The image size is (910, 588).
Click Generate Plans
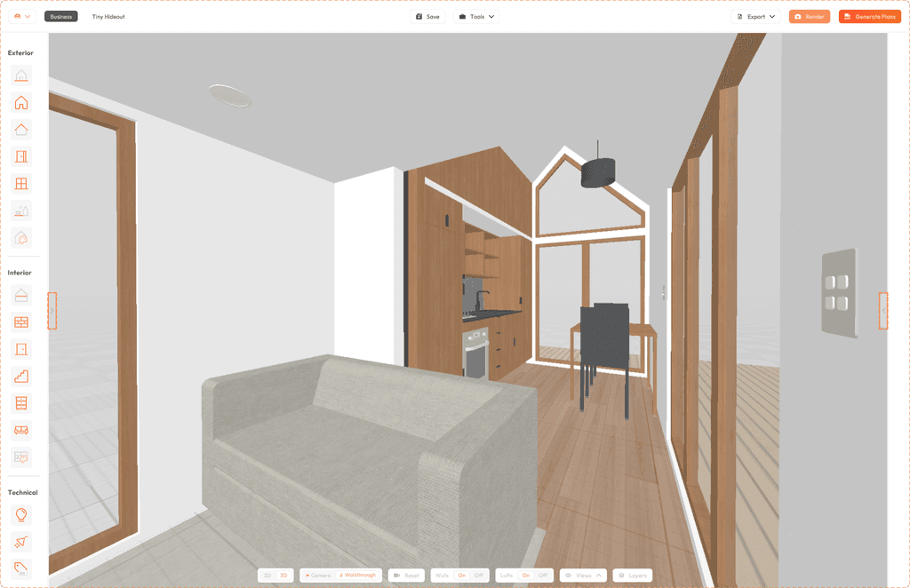pos(869,15)
